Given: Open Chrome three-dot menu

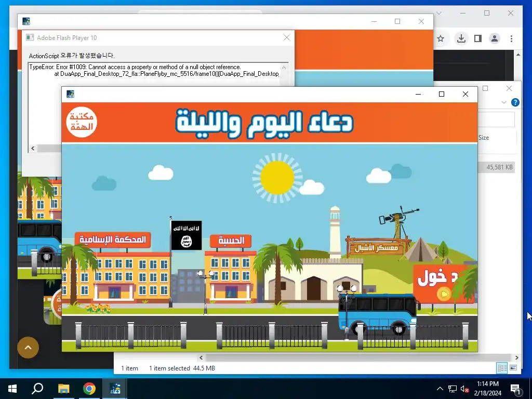Looking at the screenshot, I should (511, 38).
